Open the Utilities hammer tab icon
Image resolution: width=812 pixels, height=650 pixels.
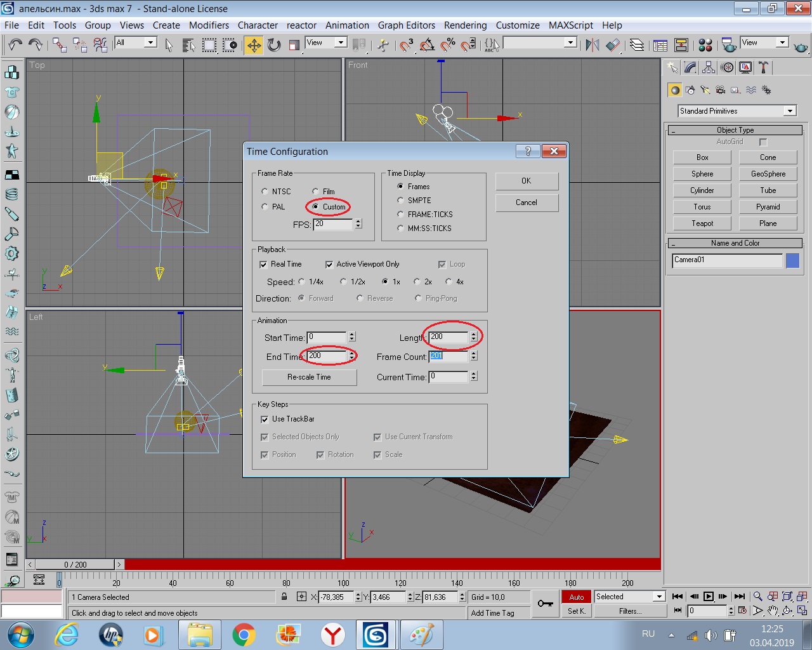click(764, 67)
